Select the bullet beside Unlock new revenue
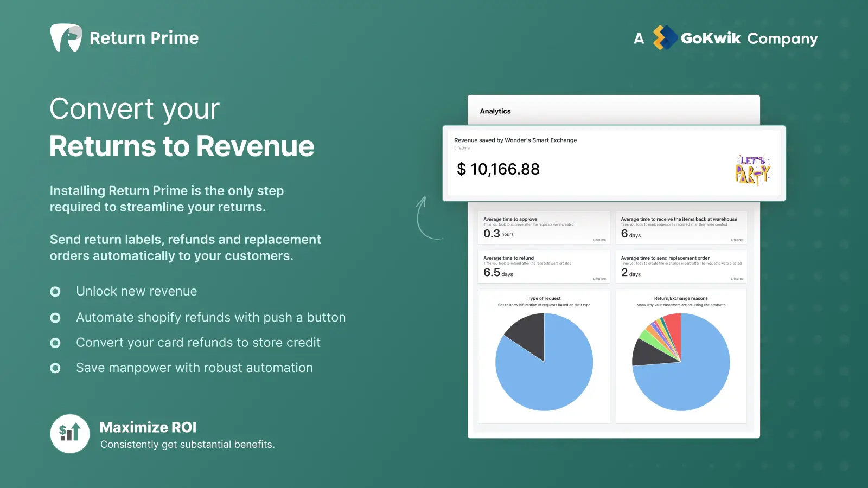 [55, 292]
